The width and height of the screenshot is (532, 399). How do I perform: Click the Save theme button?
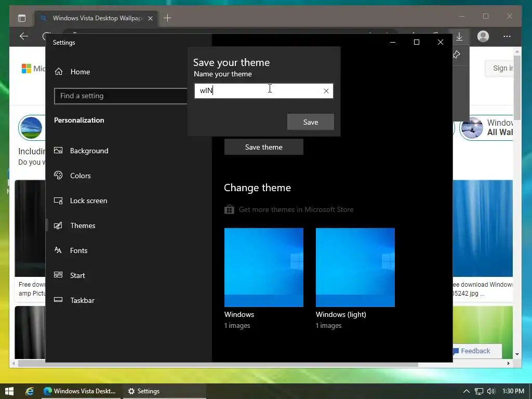tap(263, 147)
